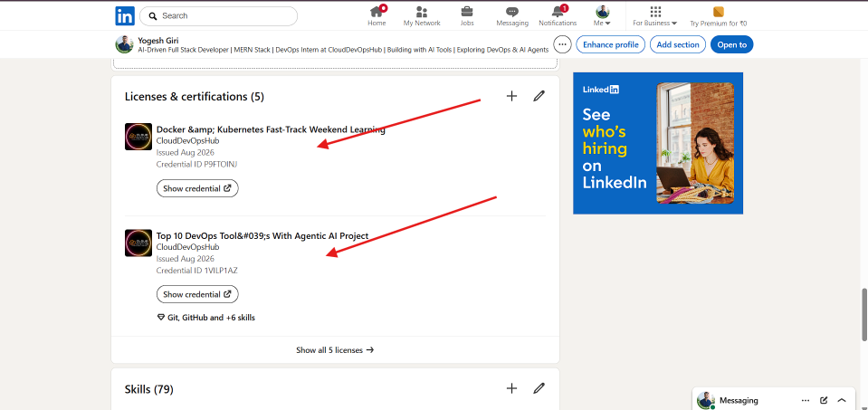Open My Network page
This screenshot has width=868, height=410.
click(x=422, y=15)
